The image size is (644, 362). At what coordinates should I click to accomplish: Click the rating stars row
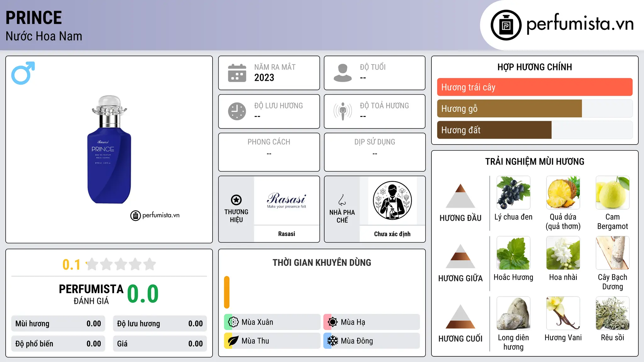tap(121, 264)
